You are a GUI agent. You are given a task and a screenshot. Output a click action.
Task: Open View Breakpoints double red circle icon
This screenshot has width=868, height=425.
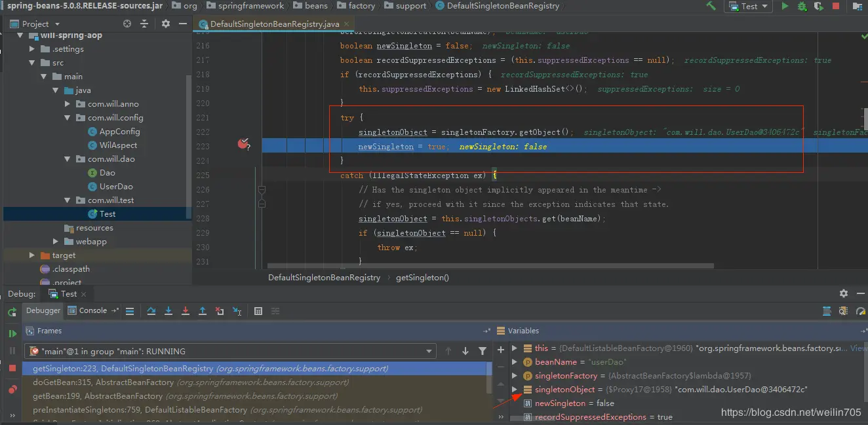(12, 390)
